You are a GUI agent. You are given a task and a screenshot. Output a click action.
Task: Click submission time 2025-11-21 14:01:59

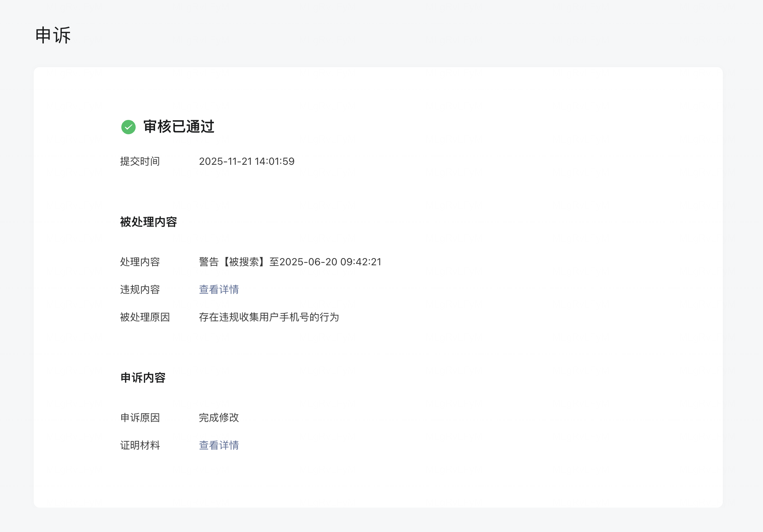[x=247, y=162]
